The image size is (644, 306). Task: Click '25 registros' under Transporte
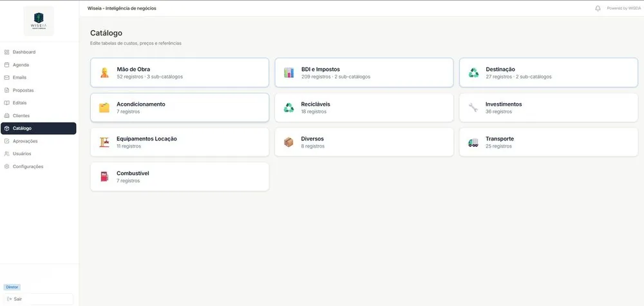click(498, 146)
